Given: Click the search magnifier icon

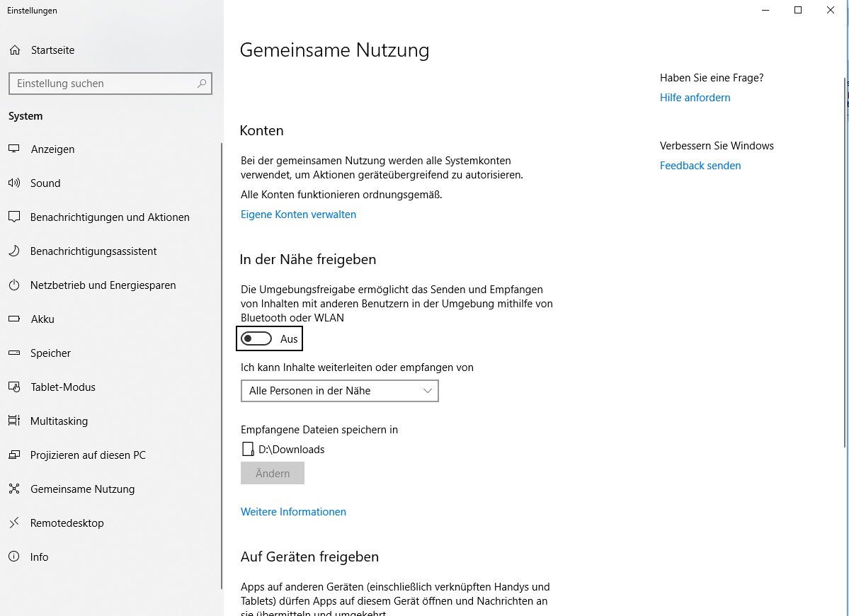Looking at the screenshot, I should click(x=202, y=84).
